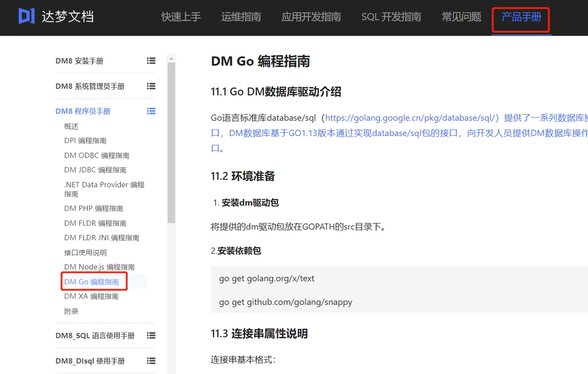Open .NET Data Provider 编程指南
The height and width of the screenshot is (374, 588).
point(104,189)
